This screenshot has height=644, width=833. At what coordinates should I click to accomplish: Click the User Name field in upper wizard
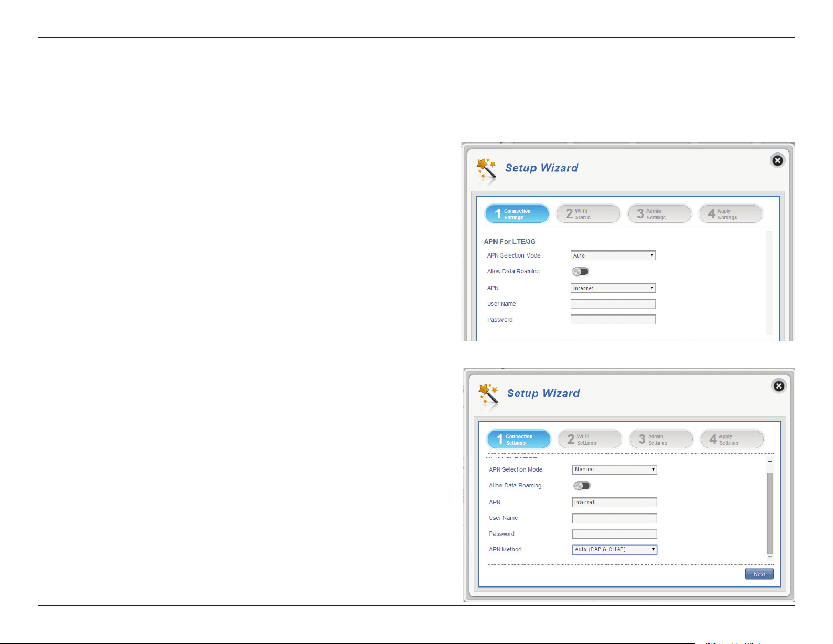tap(613, 304)
